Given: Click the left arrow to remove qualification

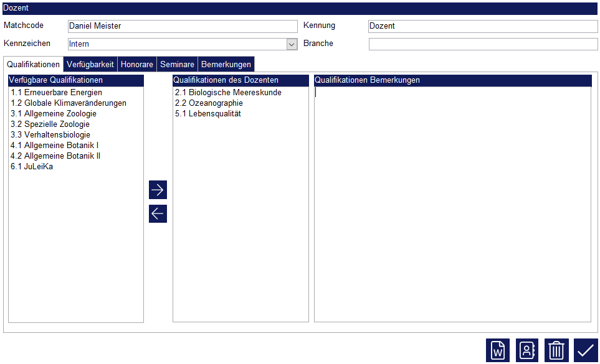Looking at the screenshot, I should pyautogui.click(x=158, y=213).
